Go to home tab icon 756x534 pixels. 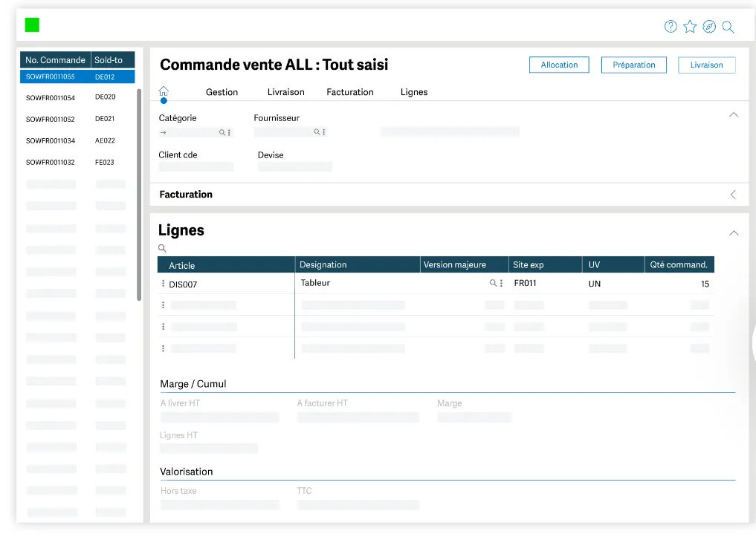click(164, 91)
